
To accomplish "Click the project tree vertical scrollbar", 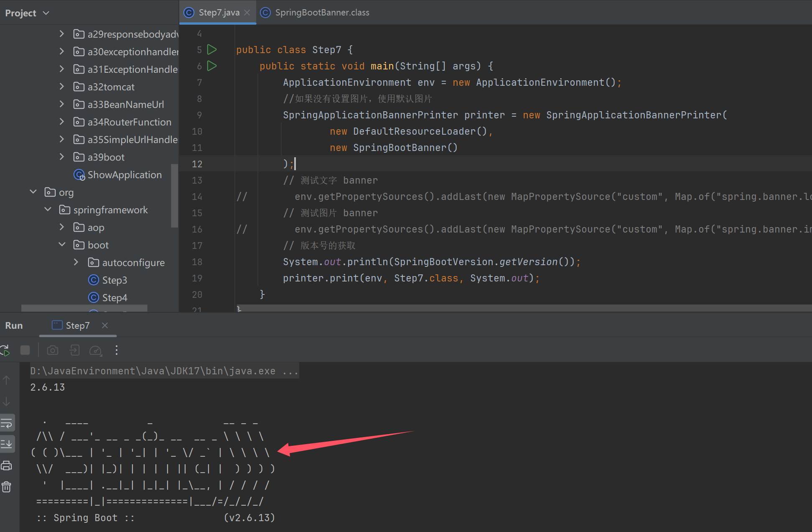I will [175, 196].
